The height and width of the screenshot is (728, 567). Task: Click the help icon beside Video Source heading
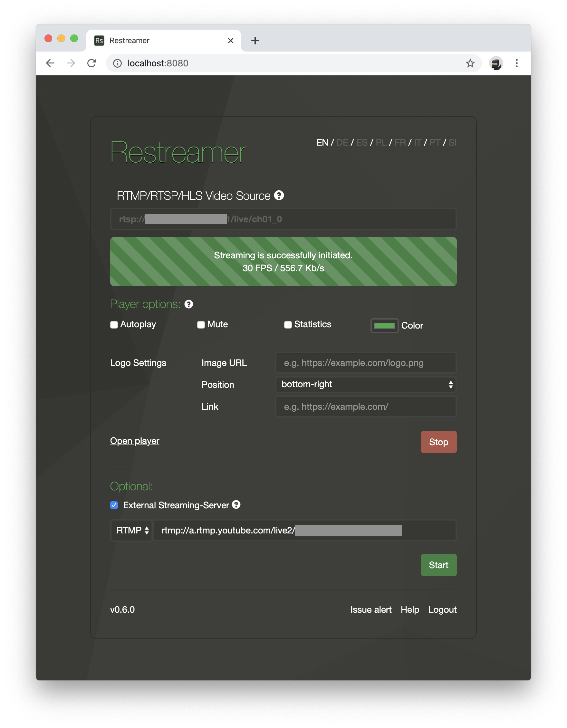pyautogui.click(x=279, y=195)
